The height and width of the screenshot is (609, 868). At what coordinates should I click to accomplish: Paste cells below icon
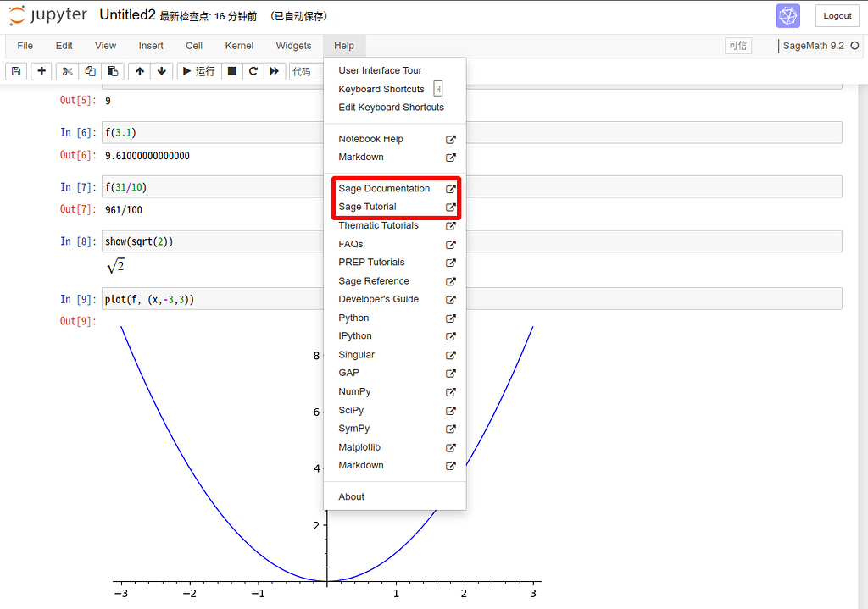(x=113, y=71)
